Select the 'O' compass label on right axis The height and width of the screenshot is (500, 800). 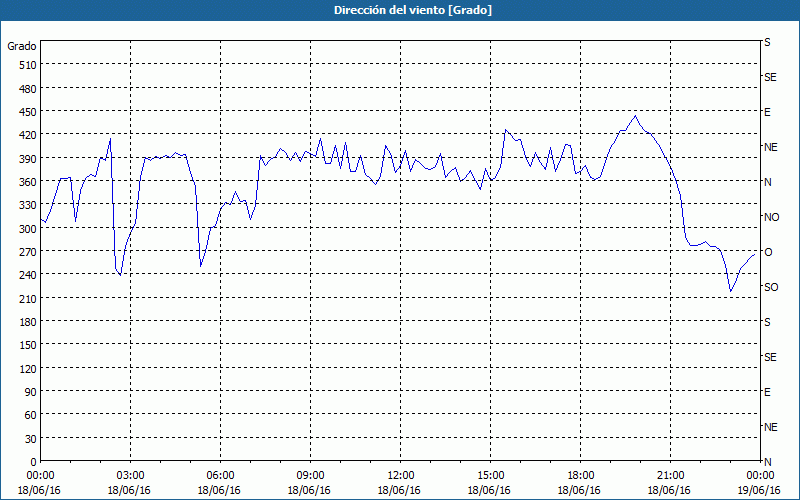coord(768,252)
